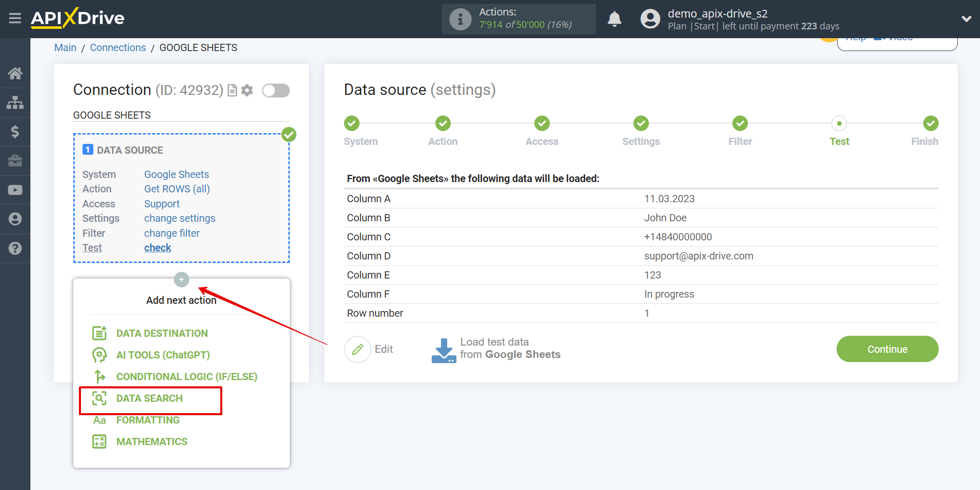Select DATA SEARCH action
This screenshot has width=980, height=490.
(150, 398)
